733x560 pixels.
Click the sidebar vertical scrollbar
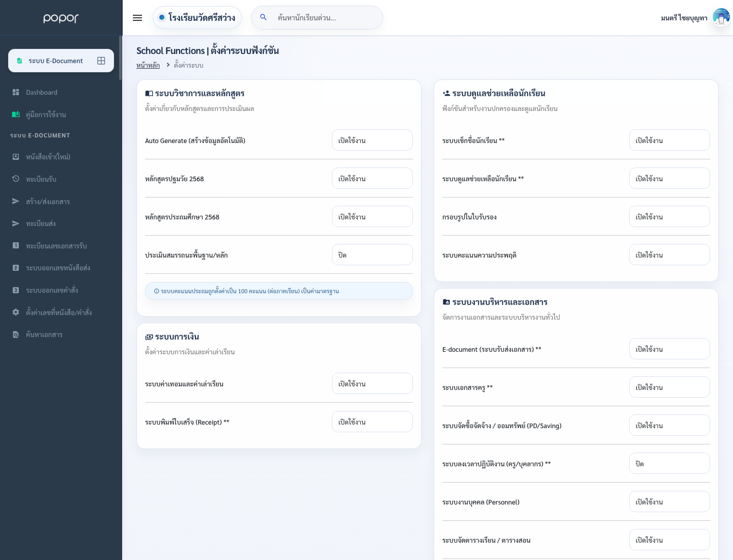(x=121, y=58)
